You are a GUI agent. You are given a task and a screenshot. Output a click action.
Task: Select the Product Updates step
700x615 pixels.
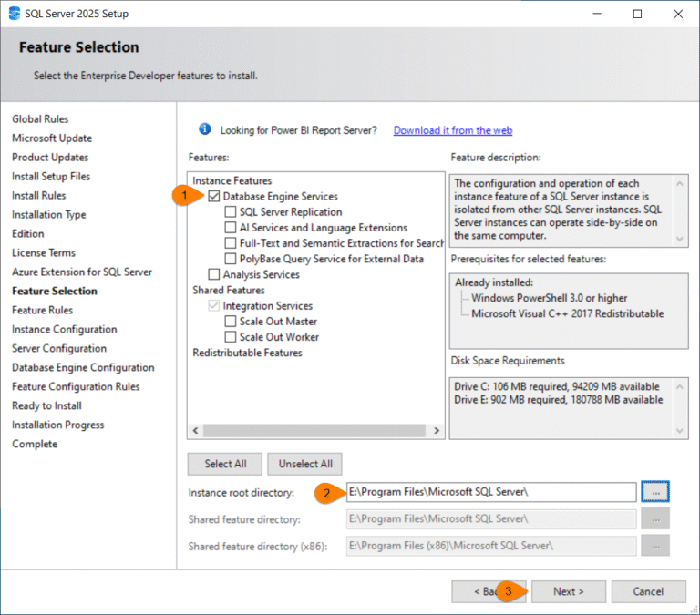point(50,158)
